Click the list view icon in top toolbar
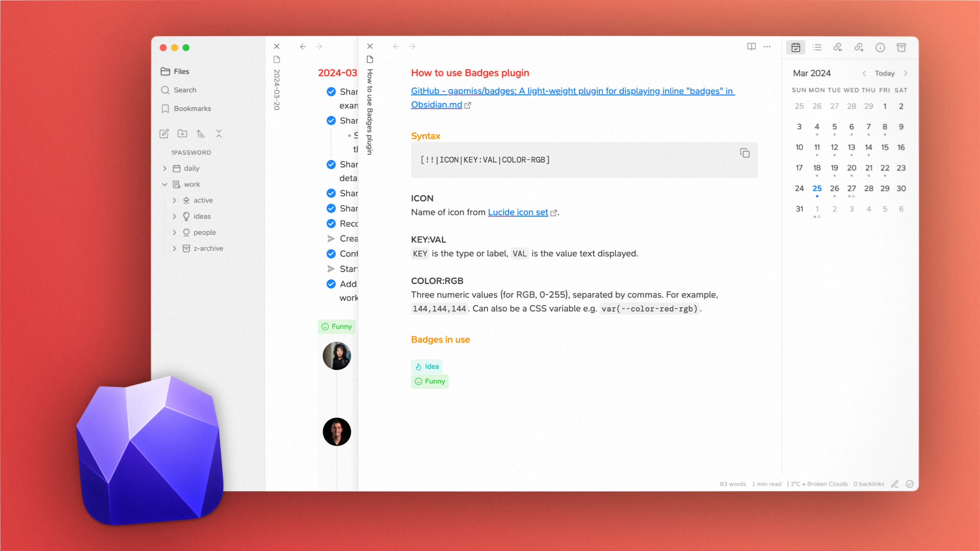980x551 pixels. 817,47
